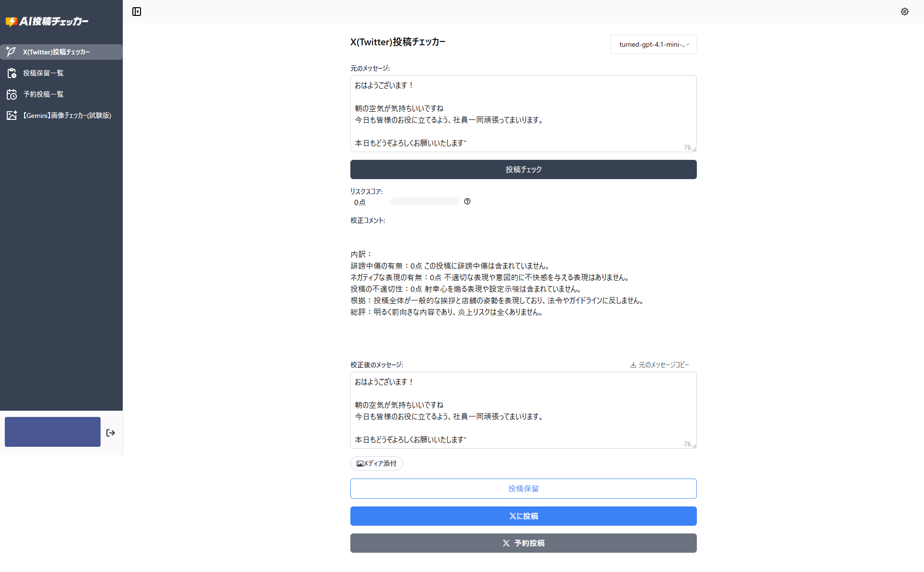Collapse the sidebar using the panel toggle icon
924x572 pixels.
tap(136, 12)
